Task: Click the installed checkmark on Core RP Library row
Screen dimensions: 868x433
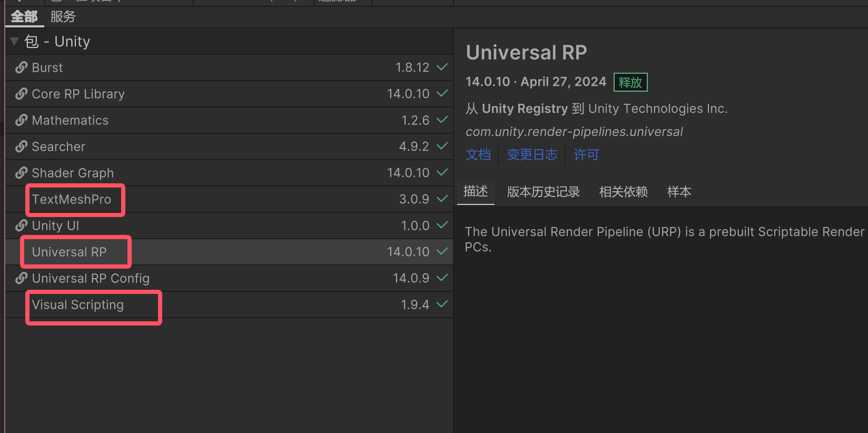Action: pos(442,93)
